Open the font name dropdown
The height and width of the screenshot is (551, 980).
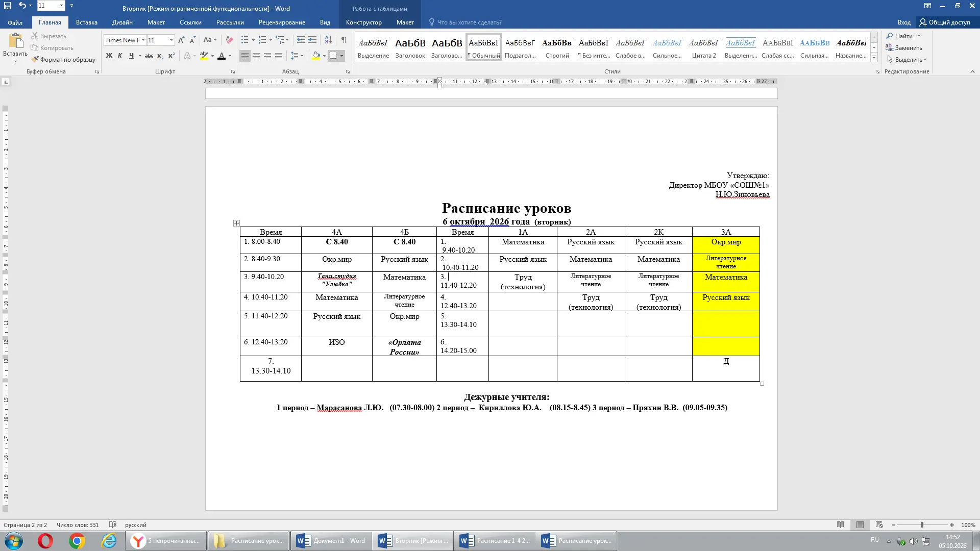point(143,40)
